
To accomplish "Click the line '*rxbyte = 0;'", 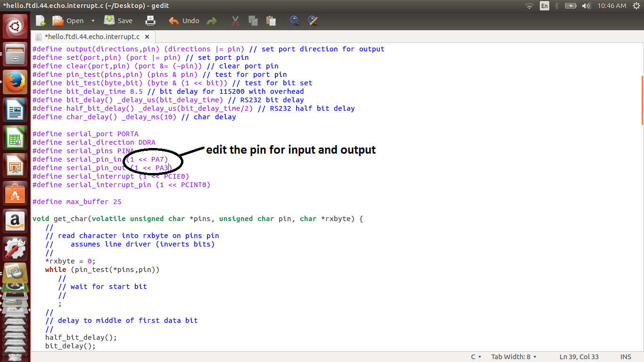I will 71,261.
